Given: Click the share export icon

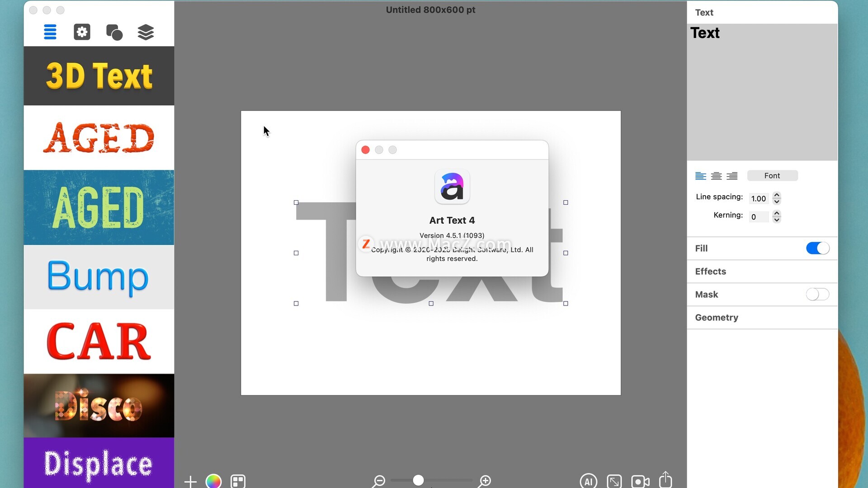Looking at the screenshot, I should pos(665,479).
